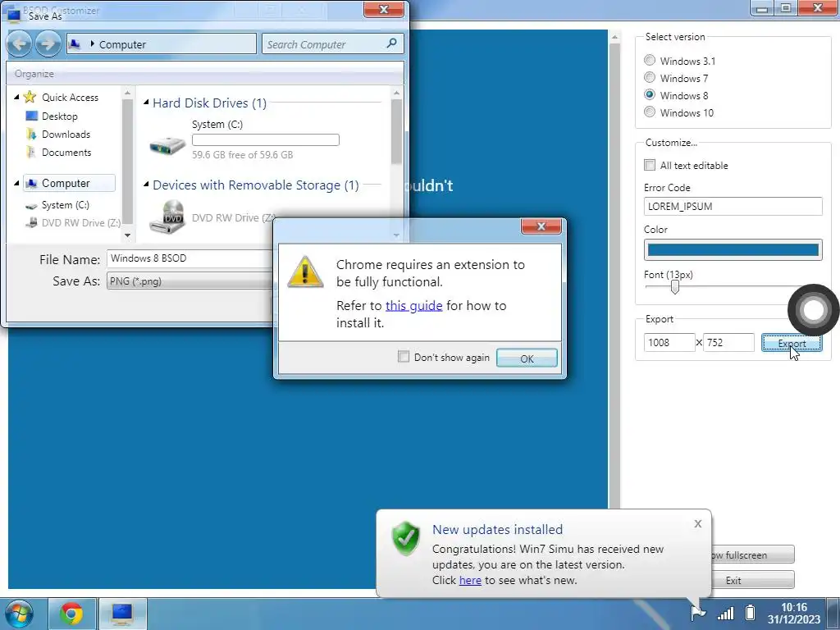Open the clock showing 10:16
This screenshot has width=840, height=630.
[793, 614]
